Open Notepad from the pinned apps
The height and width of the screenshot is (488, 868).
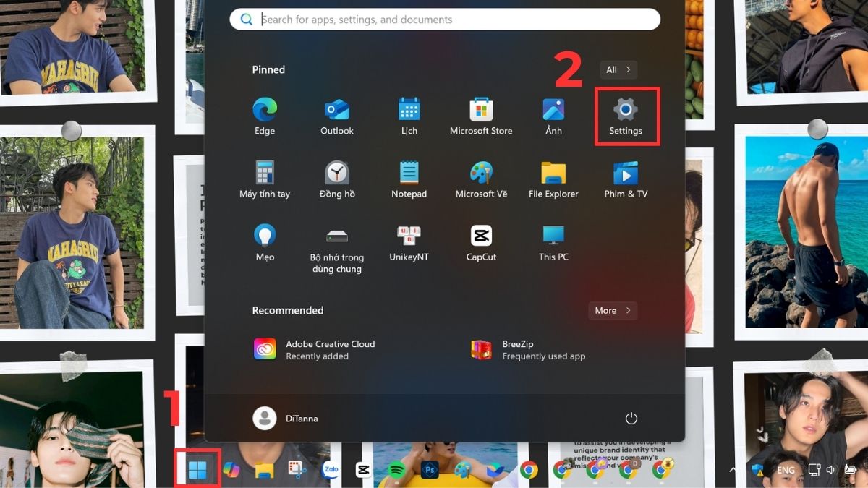409,176
